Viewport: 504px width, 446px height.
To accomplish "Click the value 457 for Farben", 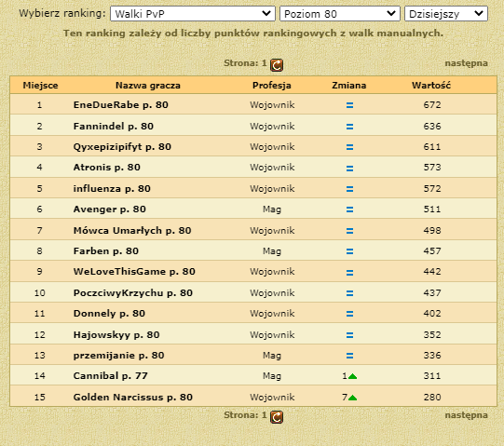I will pos(432,251).
